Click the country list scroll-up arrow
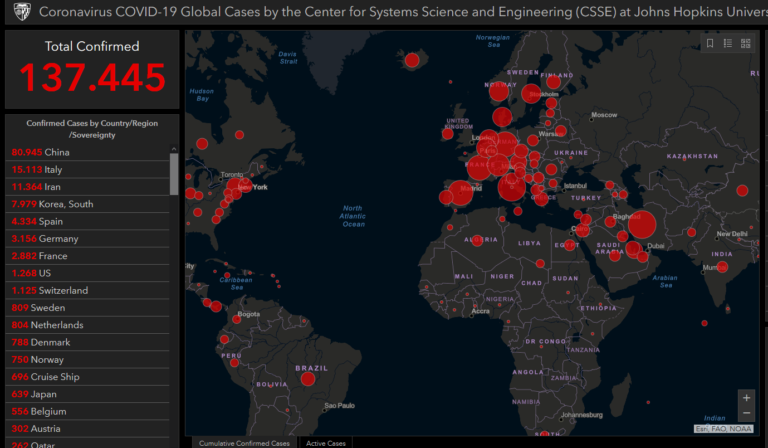This screenshot has width=768, height=448. pyautogui.click(x=174, y=148)
